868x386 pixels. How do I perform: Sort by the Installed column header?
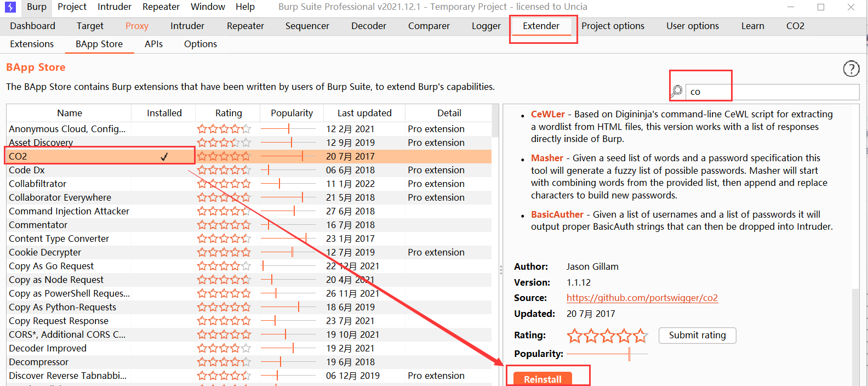click(x=164, y=113)
